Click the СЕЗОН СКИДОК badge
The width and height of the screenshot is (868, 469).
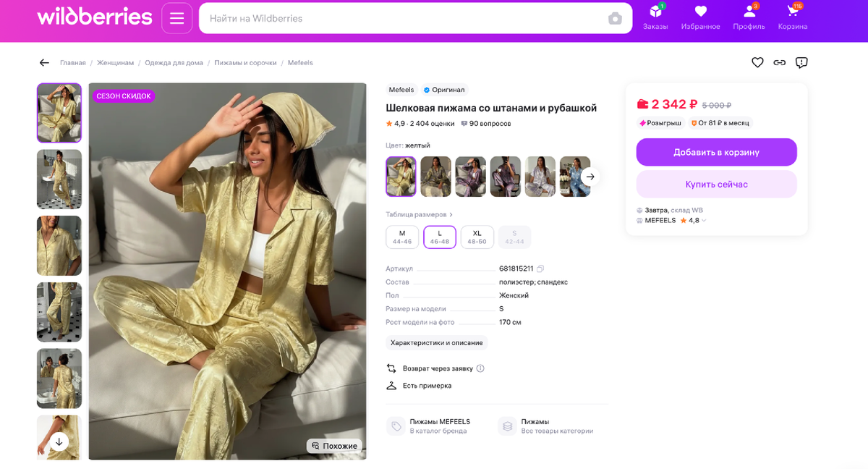(124, 96)
